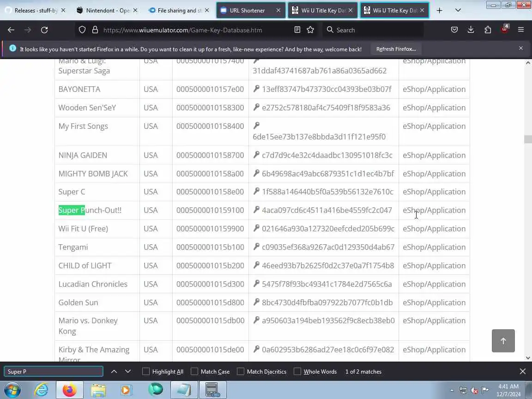The image size is (532, 399).
Task: Click key icon in Golden Sun row
Action: (x=256, y=302)
